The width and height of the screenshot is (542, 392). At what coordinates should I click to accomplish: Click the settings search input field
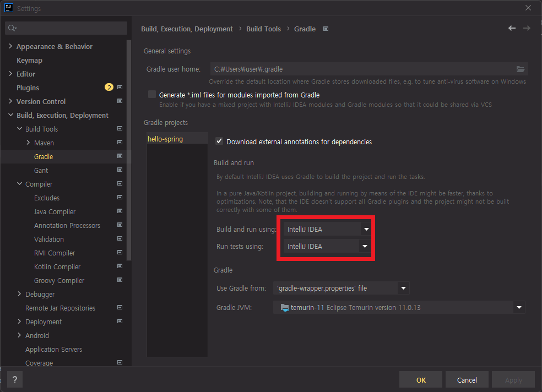point(66,28)
